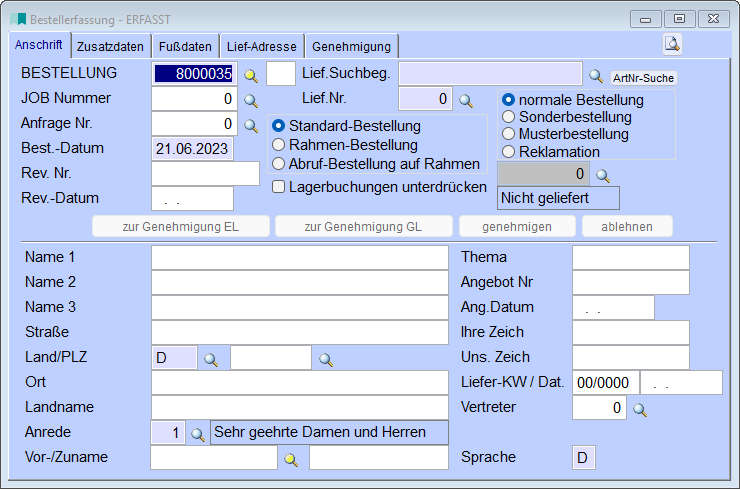Click the Land code field containing D
740x489 pixels.
click(x=174, y=358)
